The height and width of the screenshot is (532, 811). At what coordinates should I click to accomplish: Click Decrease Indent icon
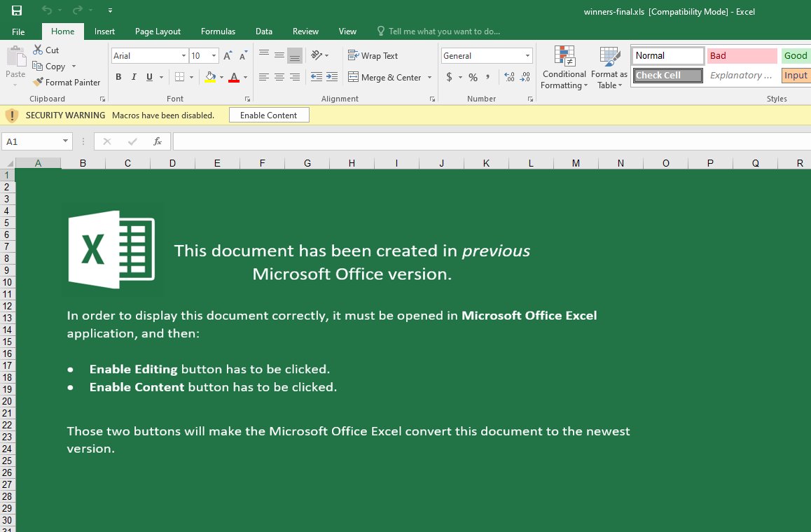[x=317, y=77]
